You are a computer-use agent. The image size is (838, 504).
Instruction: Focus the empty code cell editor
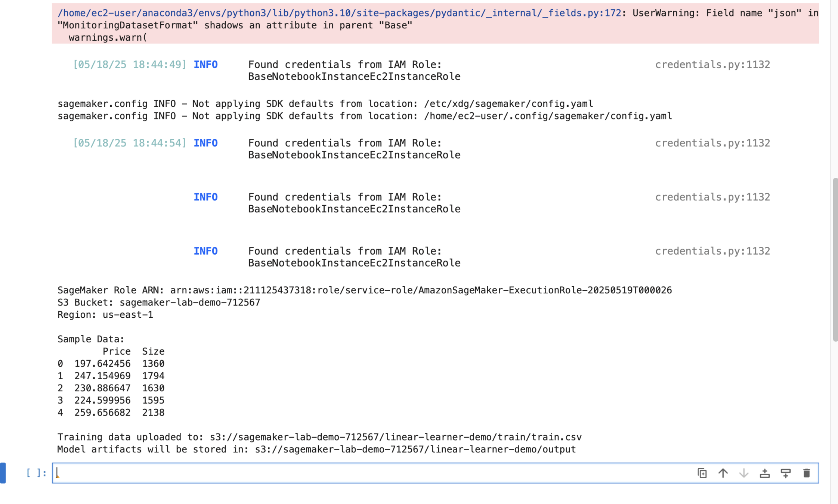[x=374, y=473]
